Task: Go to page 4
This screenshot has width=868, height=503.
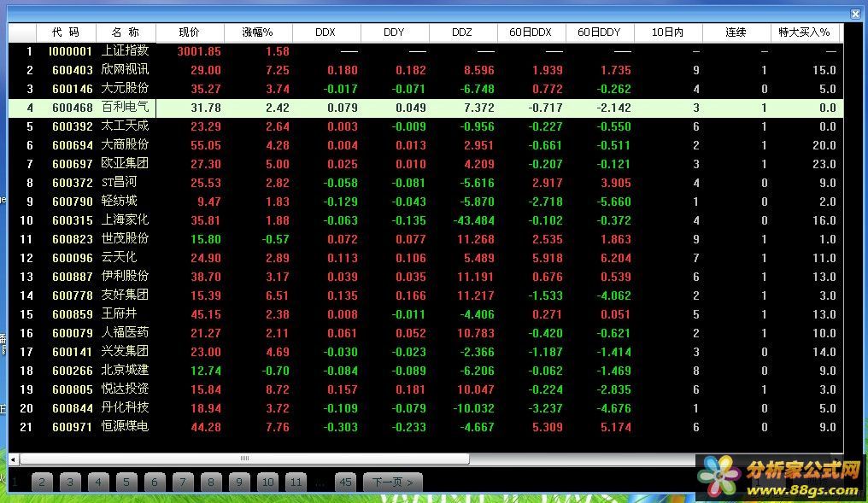Action: click(x=98, y=482)
